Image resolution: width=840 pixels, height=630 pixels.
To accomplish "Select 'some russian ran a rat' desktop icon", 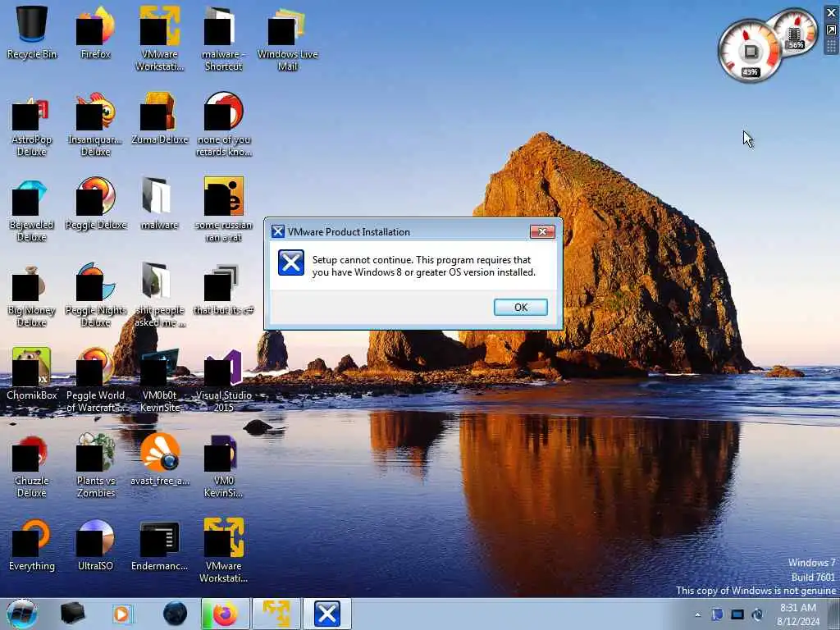I will coord(223,210).
